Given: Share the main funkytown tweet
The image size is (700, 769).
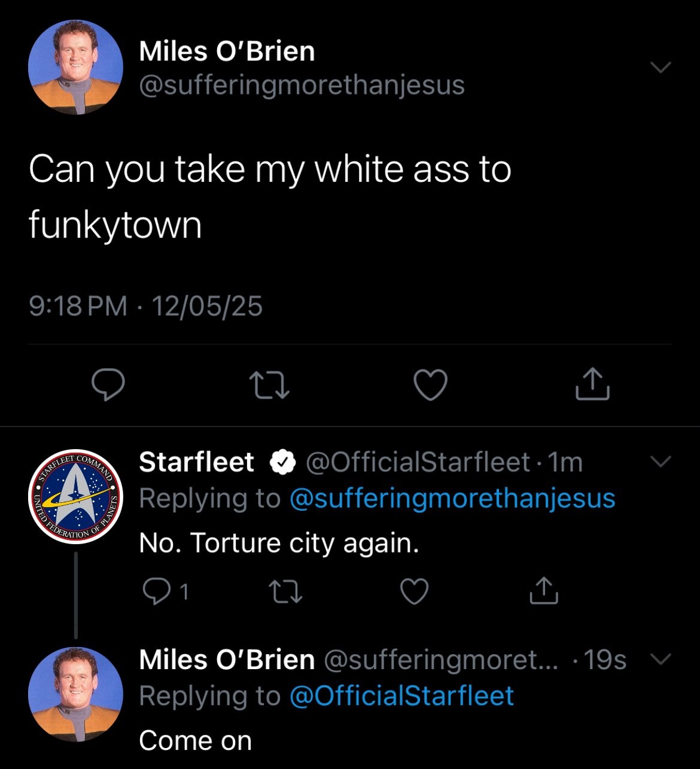Looking at the screenshot, I should pyautogui.click(x=592, y=384).
